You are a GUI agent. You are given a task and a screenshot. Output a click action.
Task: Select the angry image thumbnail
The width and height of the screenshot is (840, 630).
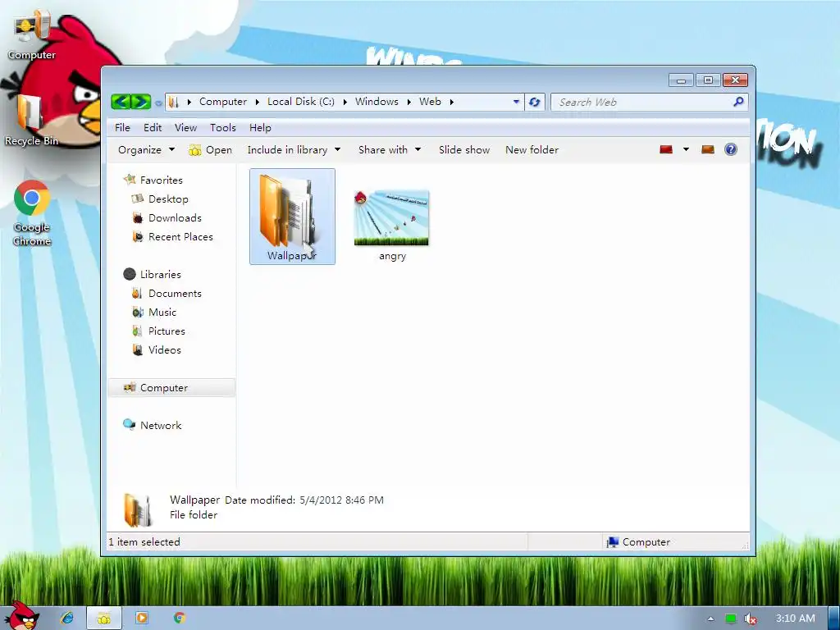[391, 218]
